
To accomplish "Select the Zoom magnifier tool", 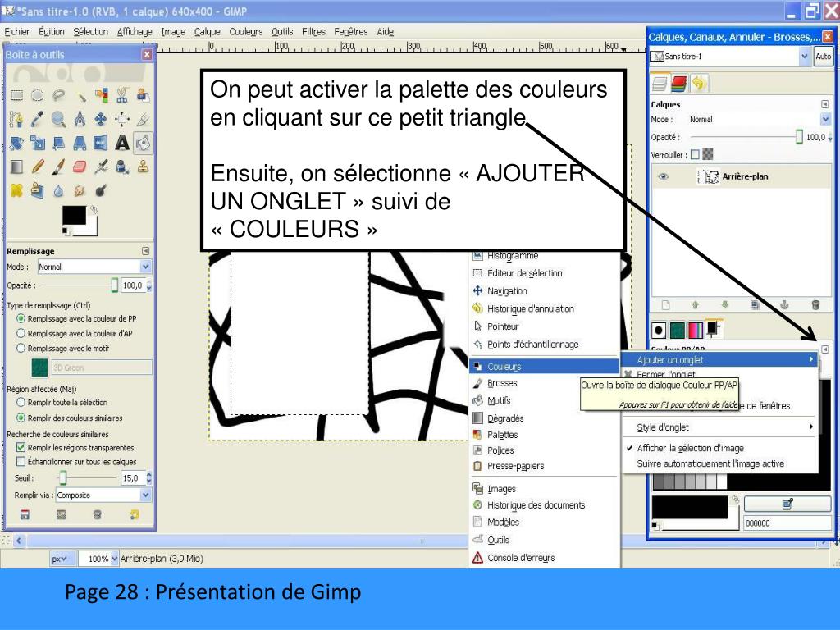I will tap(58, 119).
